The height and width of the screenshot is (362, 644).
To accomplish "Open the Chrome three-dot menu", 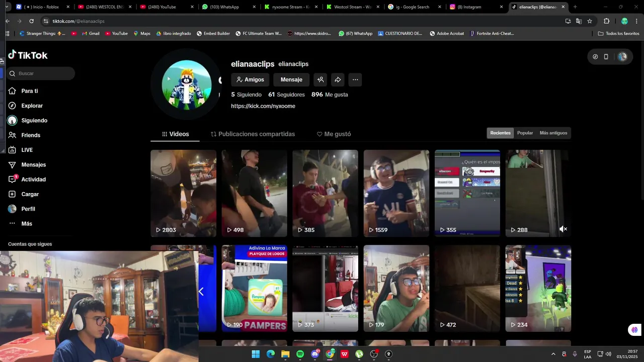I will (x=637, y=21).
